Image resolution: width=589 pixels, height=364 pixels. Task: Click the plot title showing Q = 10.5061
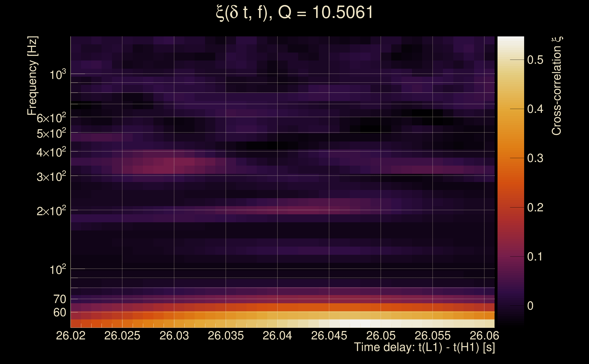coord(294,13)
